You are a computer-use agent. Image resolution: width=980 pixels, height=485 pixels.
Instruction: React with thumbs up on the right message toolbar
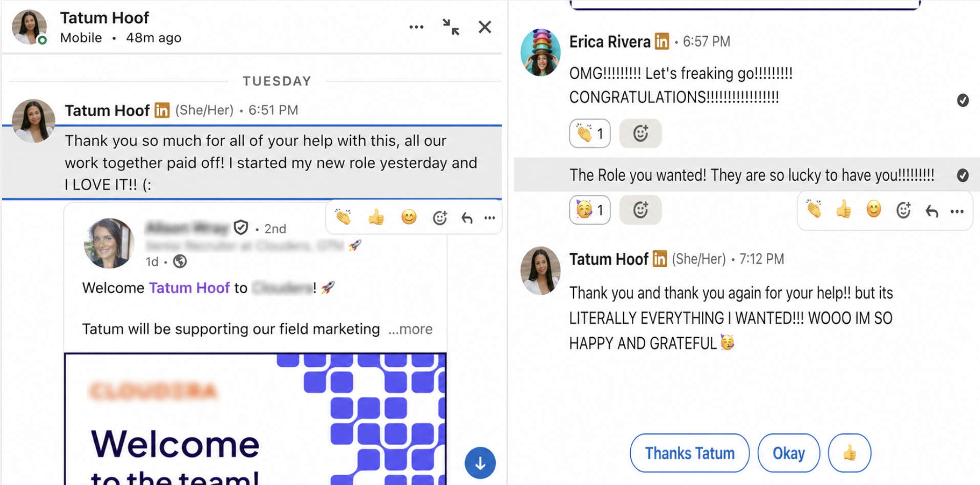(x=843, y=210)
